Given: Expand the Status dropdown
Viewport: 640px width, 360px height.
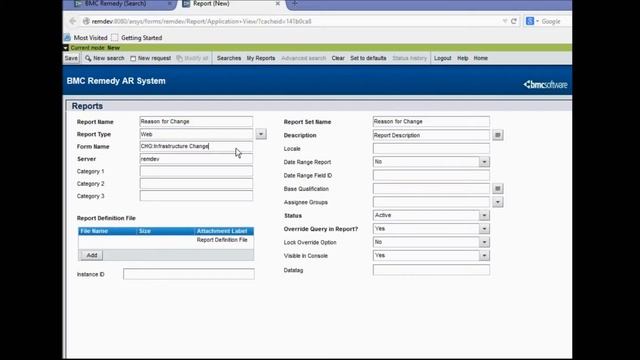Looking at the screenshot, I should coord(484,216).
